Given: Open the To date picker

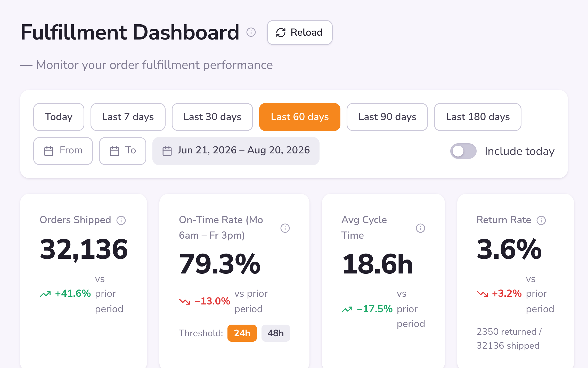Looking at the screenshot, I should point(123,151).
